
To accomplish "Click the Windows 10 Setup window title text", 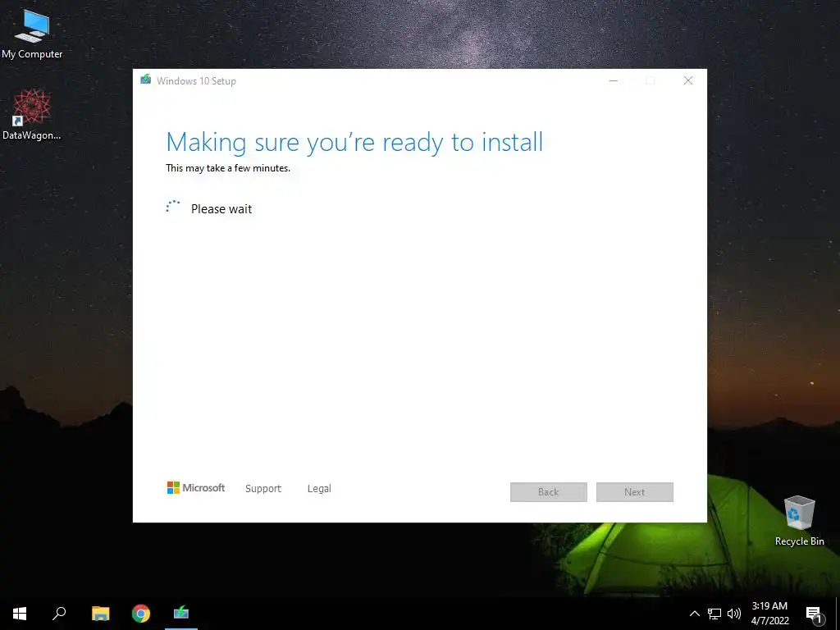I will coord(196,81).
